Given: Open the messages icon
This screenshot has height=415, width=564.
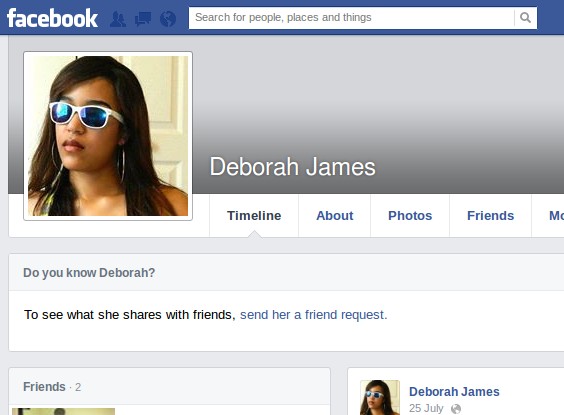Looking at the screenshot, I should coord(143,19).
